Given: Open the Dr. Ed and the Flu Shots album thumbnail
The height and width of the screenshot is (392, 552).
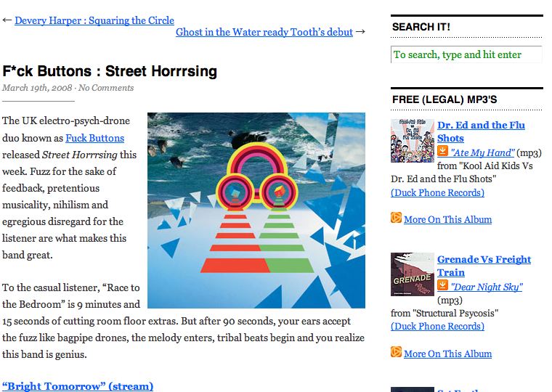Looking at the screenshot, I should click(412, 141).
